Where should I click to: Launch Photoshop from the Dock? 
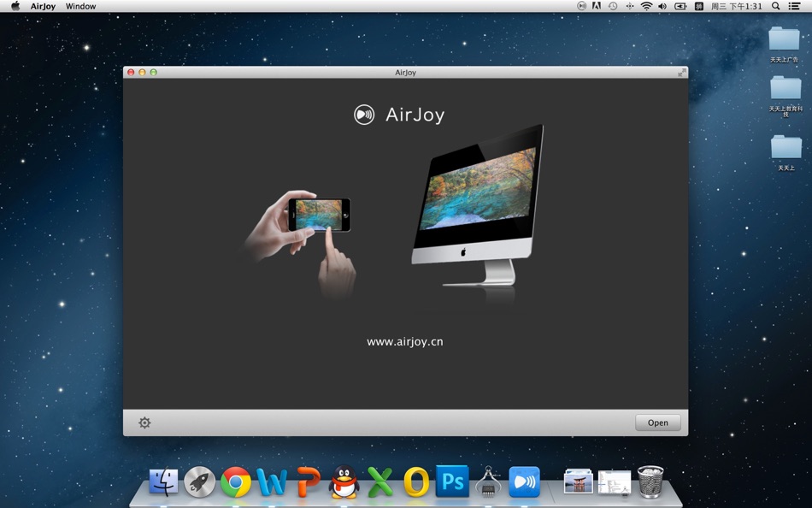point(450,481)
